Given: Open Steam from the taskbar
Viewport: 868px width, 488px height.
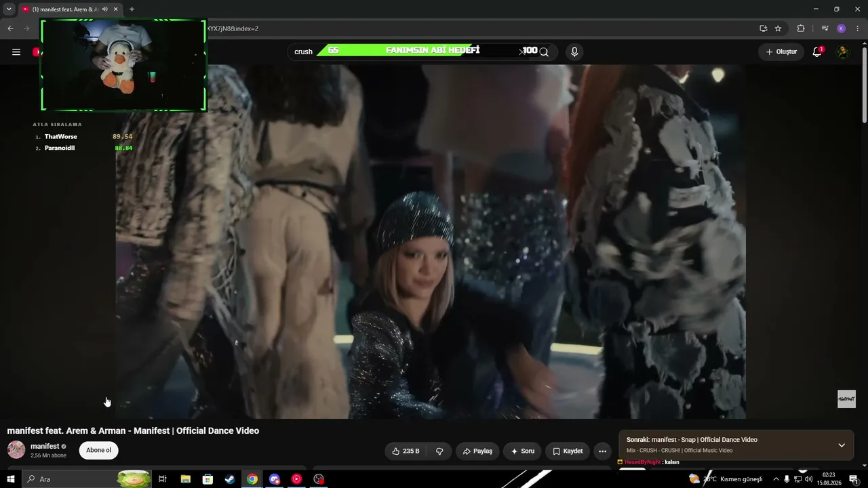Looking at the screenshot, I should tap(230, 479).
